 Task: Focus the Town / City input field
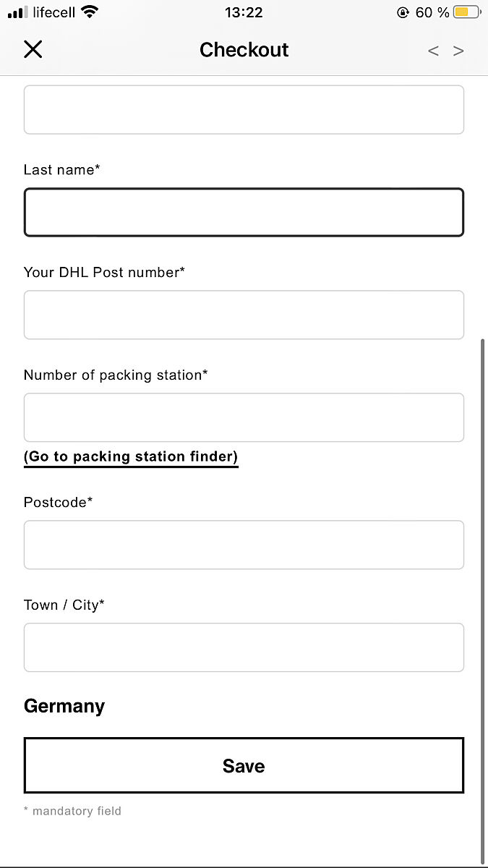coord(244,647)
